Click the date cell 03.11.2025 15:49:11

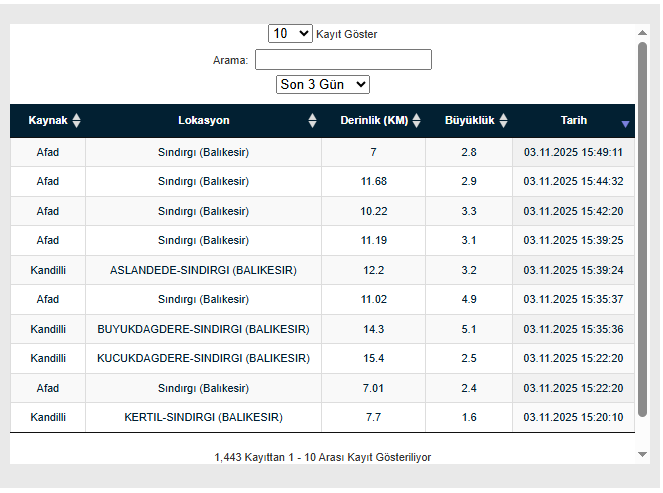(573, 152)
